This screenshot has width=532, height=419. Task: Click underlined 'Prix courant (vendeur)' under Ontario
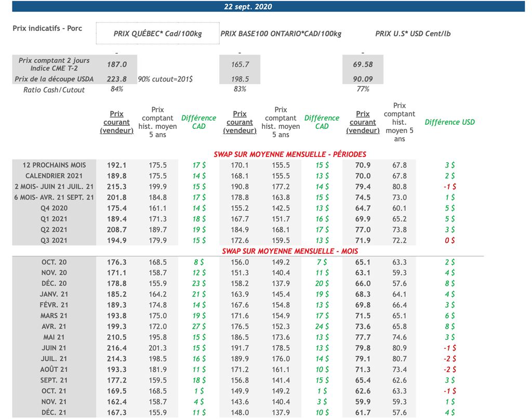click(240, 122)
